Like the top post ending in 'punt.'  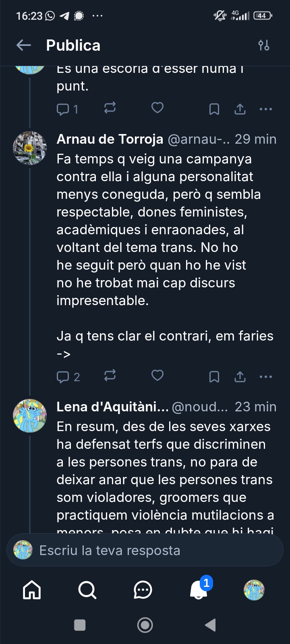coord(157,108)
